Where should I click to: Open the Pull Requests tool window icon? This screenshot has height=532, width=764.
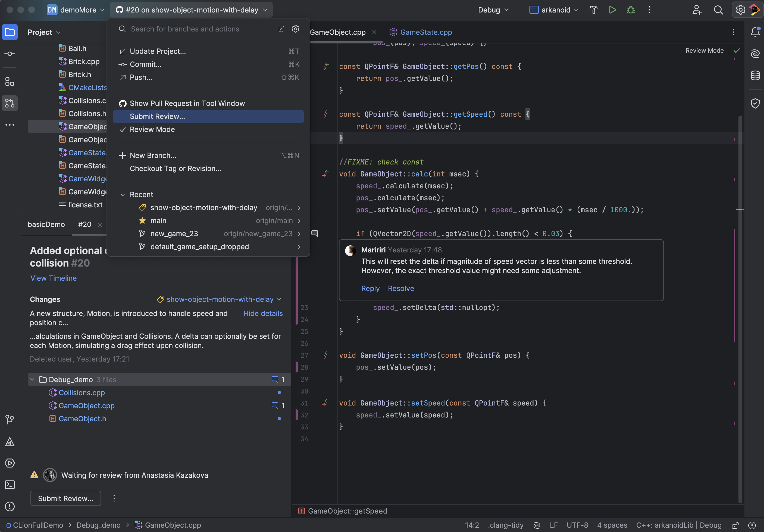(x=10, y=103)
